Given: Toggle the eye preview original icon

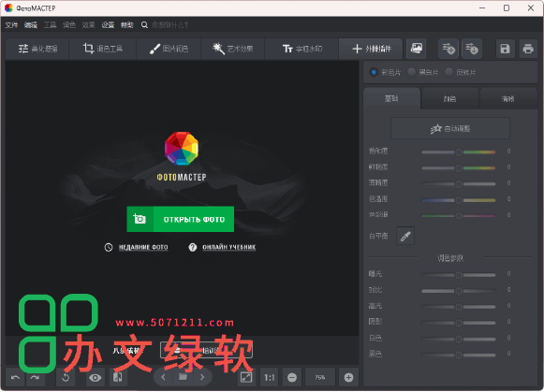Looking at the screenshot, I should coord(95,377).
